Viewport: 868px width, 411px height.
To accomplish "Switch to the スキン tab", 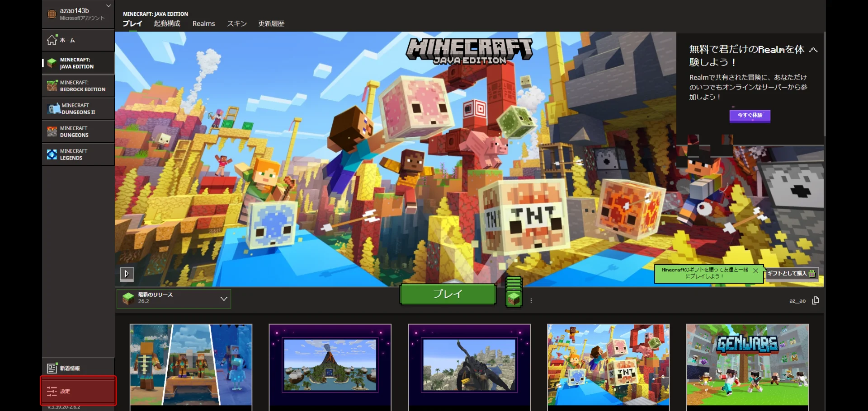I will (237, 23).
